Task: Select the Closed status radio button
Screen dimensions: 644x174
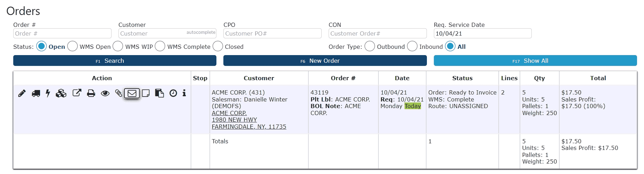Action: [x=218, y=46]
